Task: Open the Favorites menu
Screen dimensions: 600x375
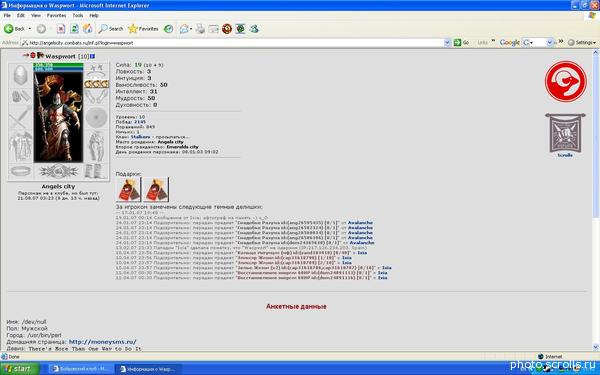Action: (x=56, y=15)
